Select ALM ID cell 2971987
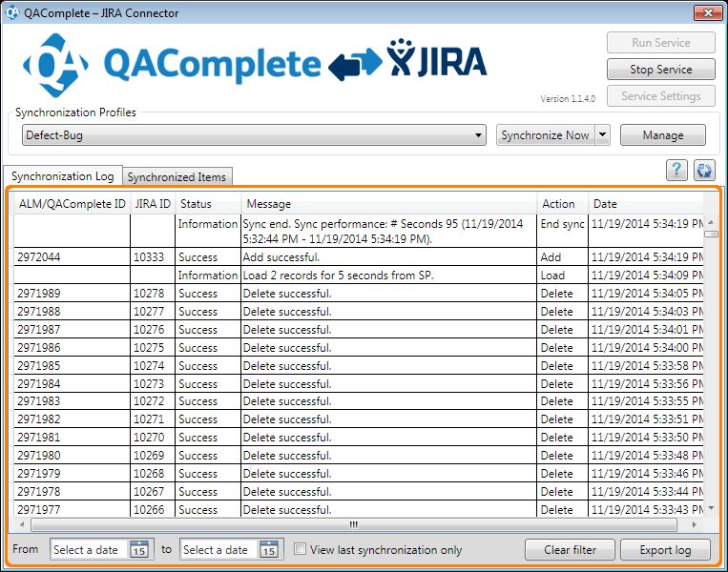Image resolution: width=728 pixels, height=572 pixels. point(72,329)
